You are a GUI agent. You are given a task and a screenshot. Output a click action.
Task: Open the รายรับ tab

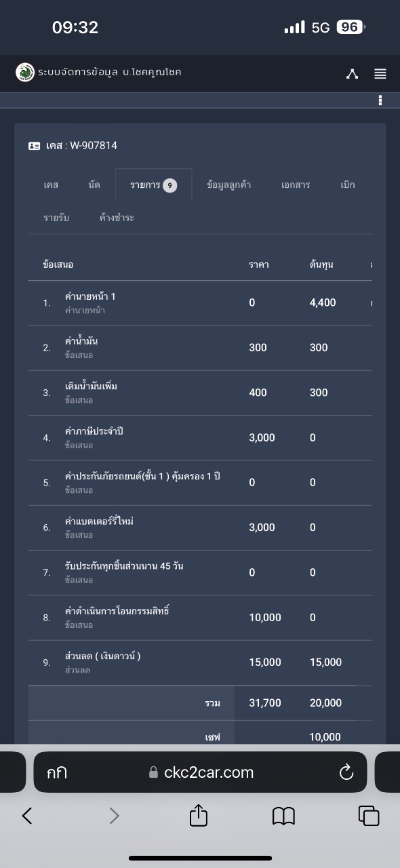coord(56,218)
